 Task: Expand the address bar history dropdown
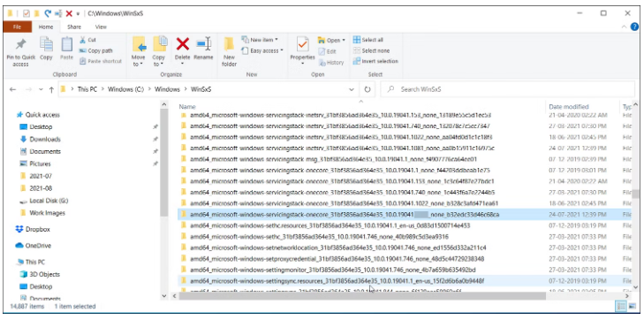point(352,89)
